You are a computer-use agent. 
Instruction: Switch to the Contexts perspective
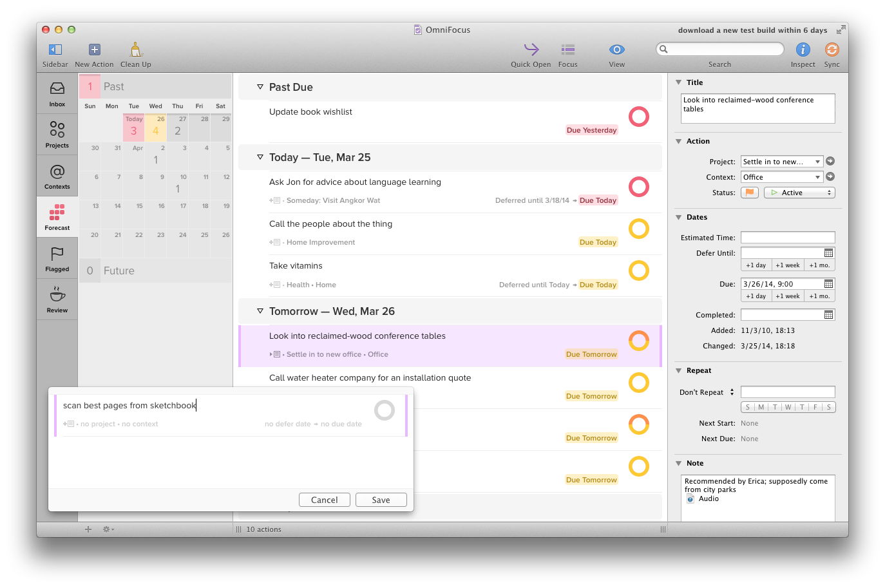[x=57, y=176]
